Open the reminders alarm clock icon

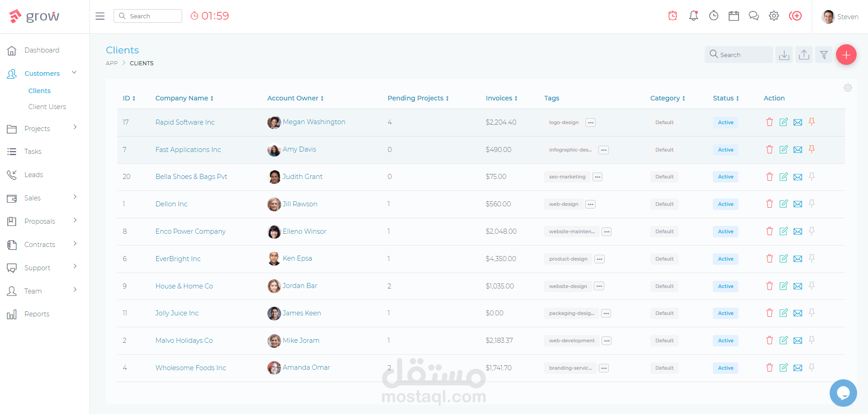pyautogui.click(x=673, y=16)
